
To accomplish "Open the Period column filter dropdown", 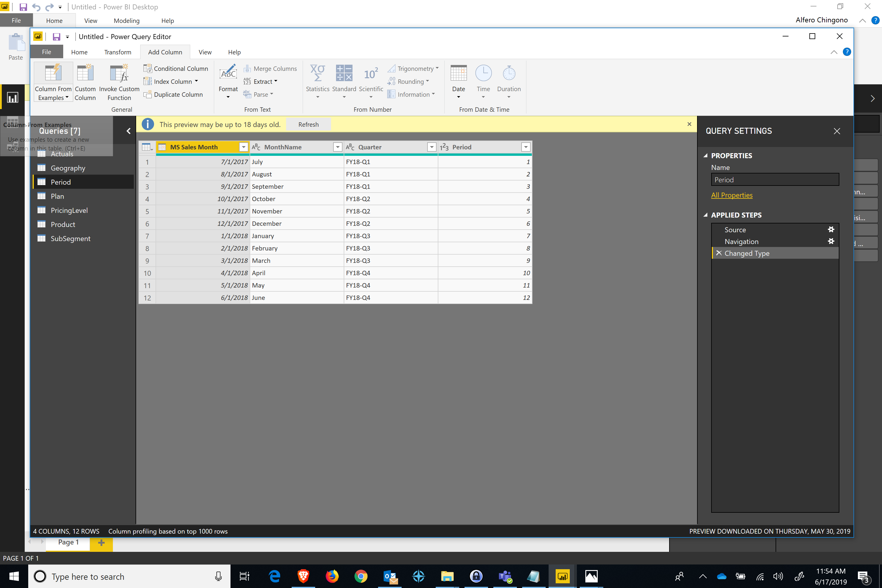I will (x=526, y=147).
